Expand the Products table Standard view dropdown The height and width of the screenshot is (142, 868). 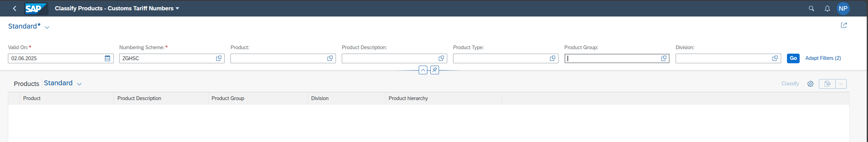79,84
